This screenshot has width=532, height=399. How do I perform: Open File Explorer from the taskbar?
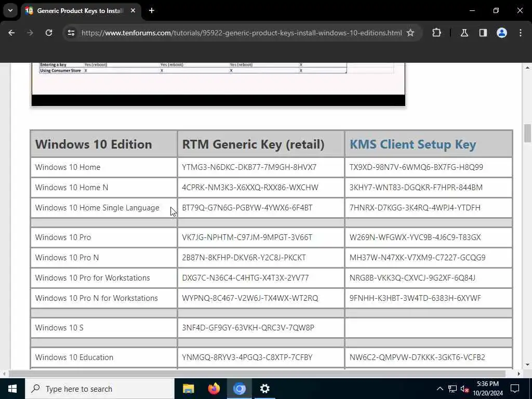(x=188, y=389)
